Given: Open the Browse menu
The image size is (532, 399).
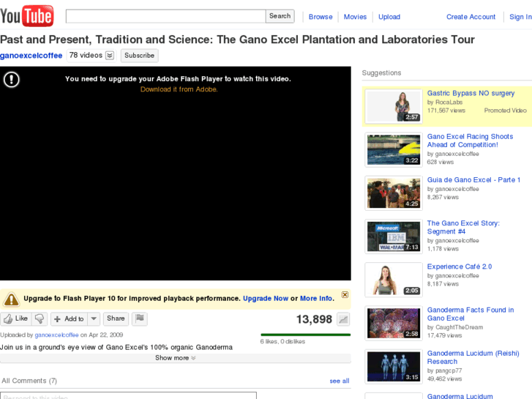Looking at the screenshot, I should click(321, 17).
